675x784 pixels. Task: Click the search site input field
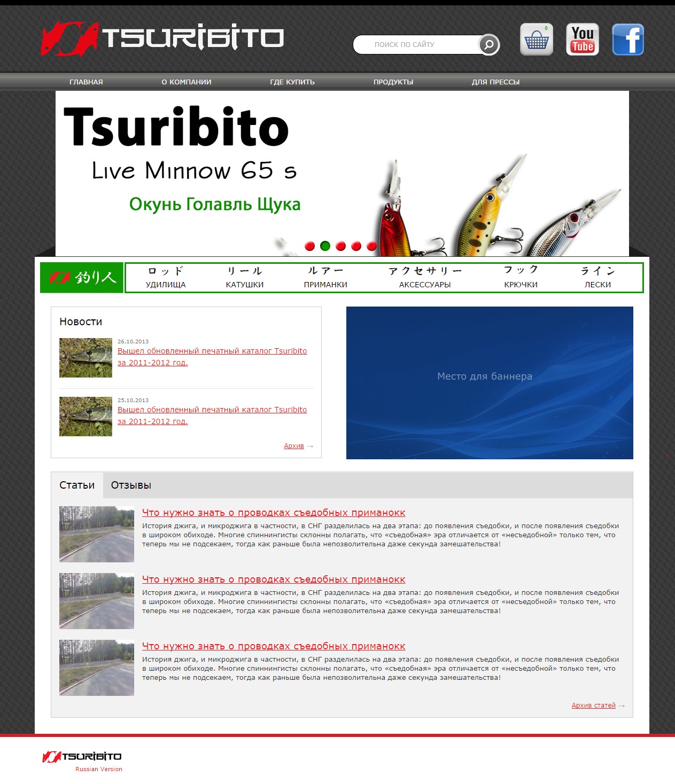[417, 45]
